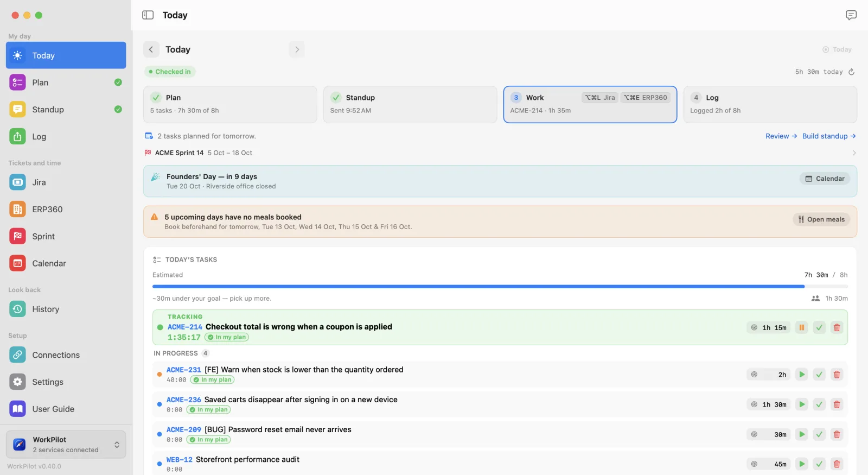Delete the WEB-12 task
This screenshot has height=475, width=868.
click(x=837, y=464)
